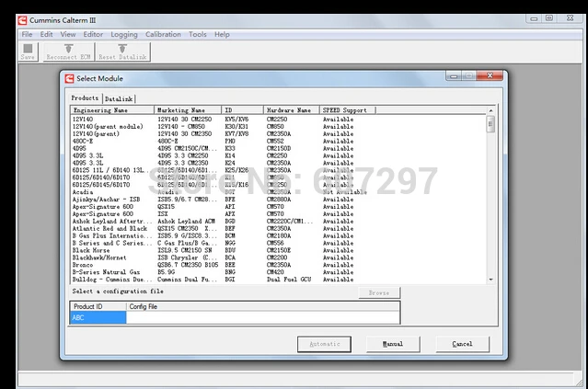Viewport: 588px width, 389px height.
Task: Click the Reset Datalink toolbar button
Action: pyautogui.click(x=122, y=51)
